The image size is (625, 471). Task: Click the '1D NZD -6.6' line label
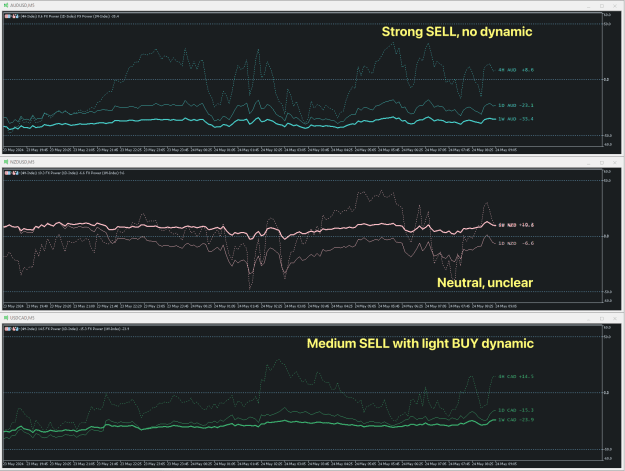[516, 243]
